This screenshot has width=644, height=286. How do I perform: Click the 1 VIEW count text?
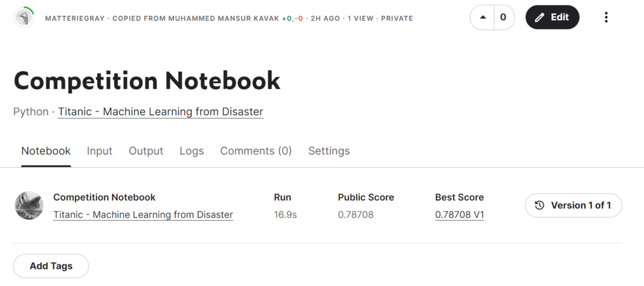[360, 18]
